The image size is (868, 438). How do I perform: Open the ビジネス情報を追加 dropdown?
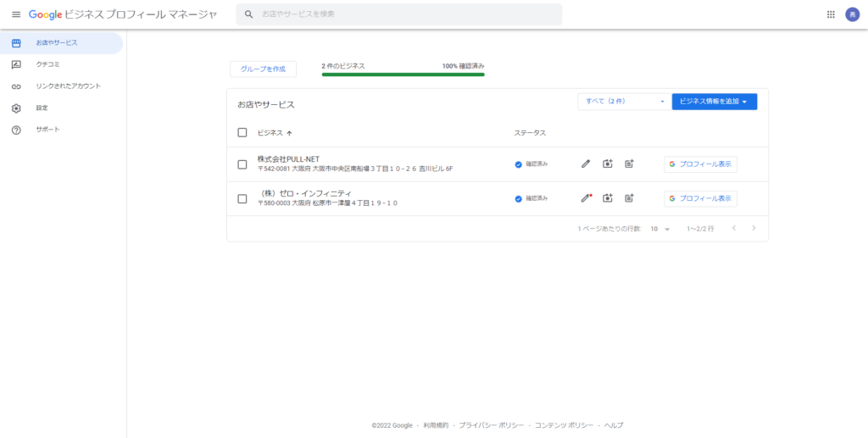(714, 102)
